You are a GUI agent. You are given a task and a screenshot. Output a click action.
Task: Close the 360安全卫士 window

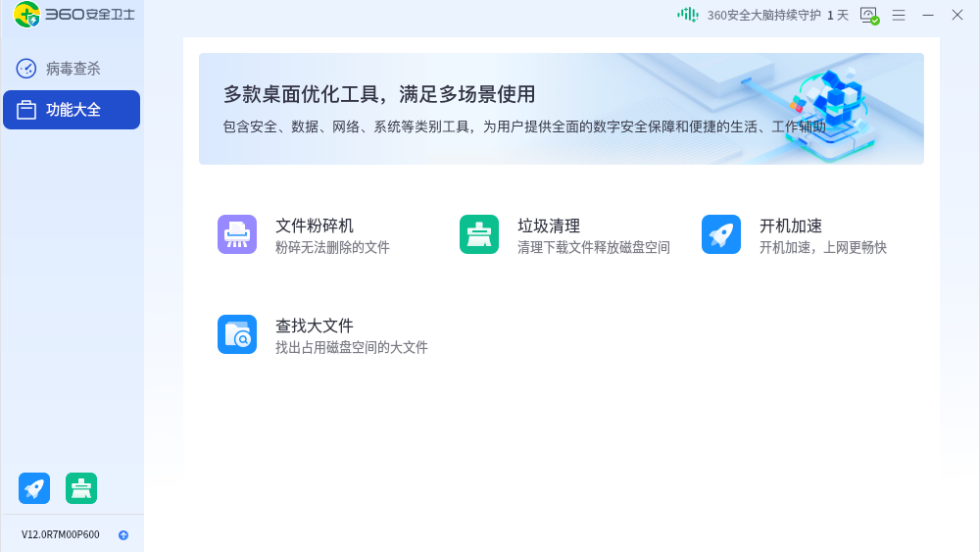click(x=957, y=15)
